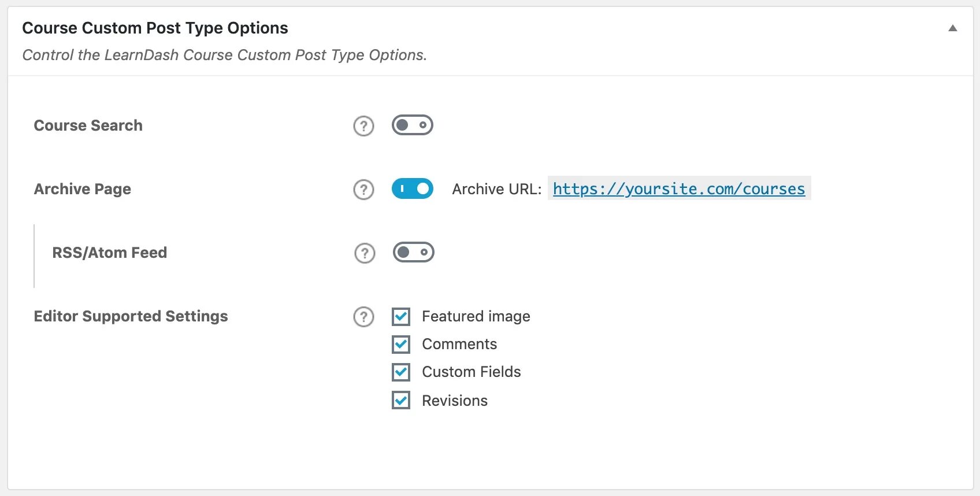980x496 pixels.
Task: Enable the Course Search toggle
Action: [413, 125]
